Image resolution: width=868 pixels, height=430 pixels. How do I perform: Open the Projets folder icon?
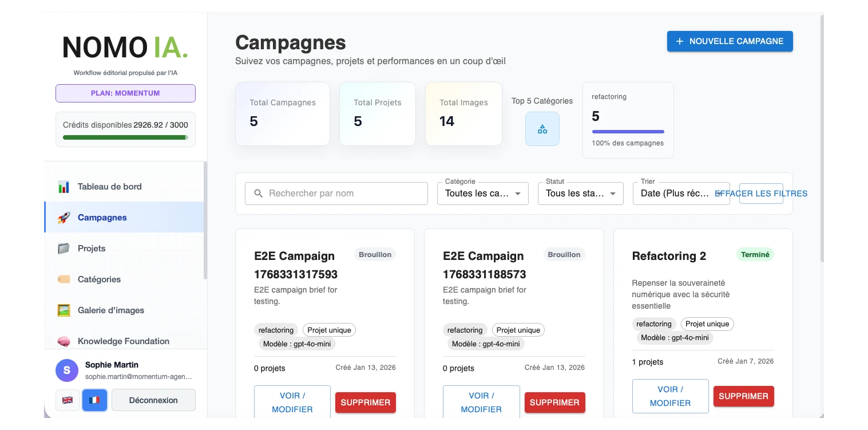click(64, 248)
